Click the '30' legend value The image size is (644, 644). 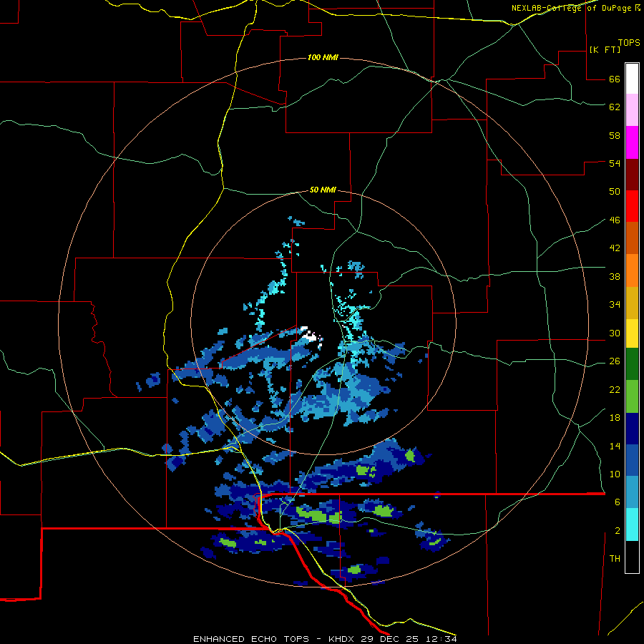point(615,333)
